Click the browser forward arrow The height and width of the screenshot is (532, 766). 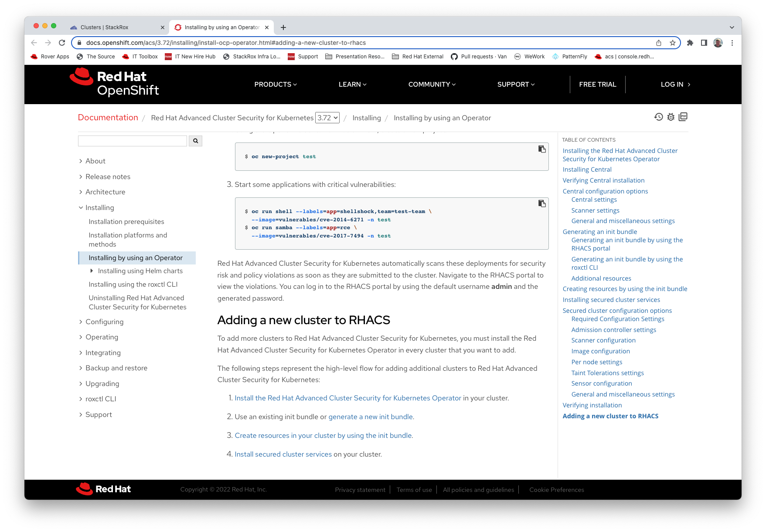point(48,43)
